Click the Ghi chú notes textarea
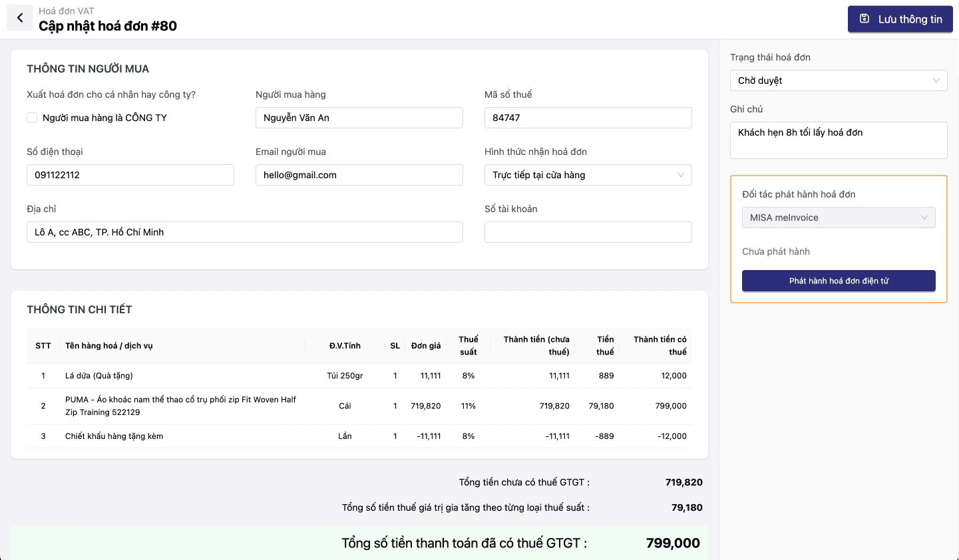Screen dimensions: 959x560 click(838, 140)
